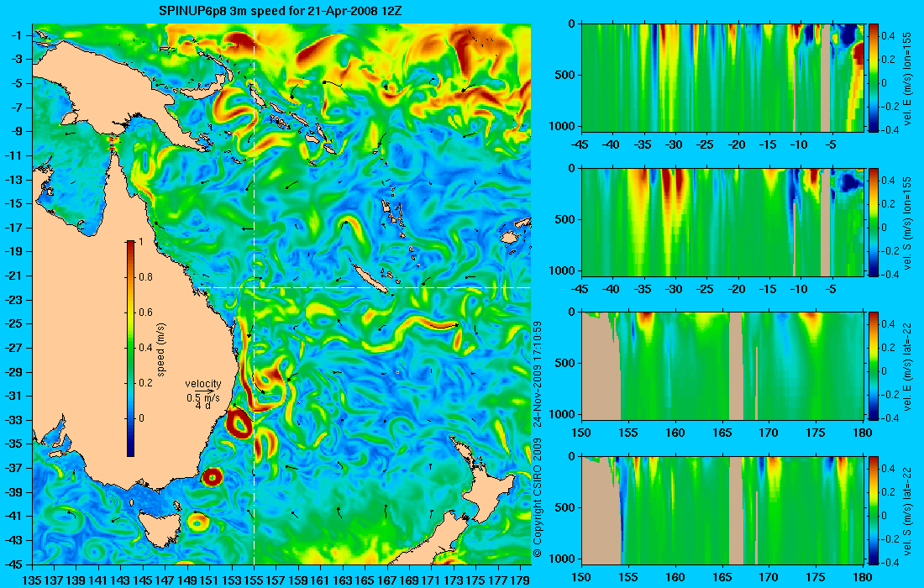The width and height of the screenshot is (924, 588).
Task: Click the colorbar beside the vel. S lat=-22 panel
Action: tap(873, 510)
